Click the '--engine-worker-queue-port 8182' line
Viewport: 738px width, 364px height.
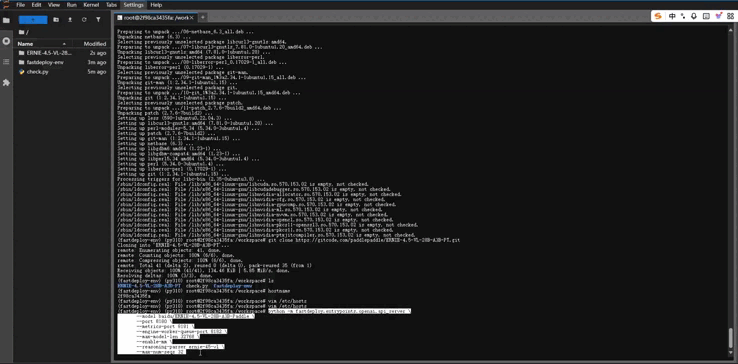click(182, 332)
